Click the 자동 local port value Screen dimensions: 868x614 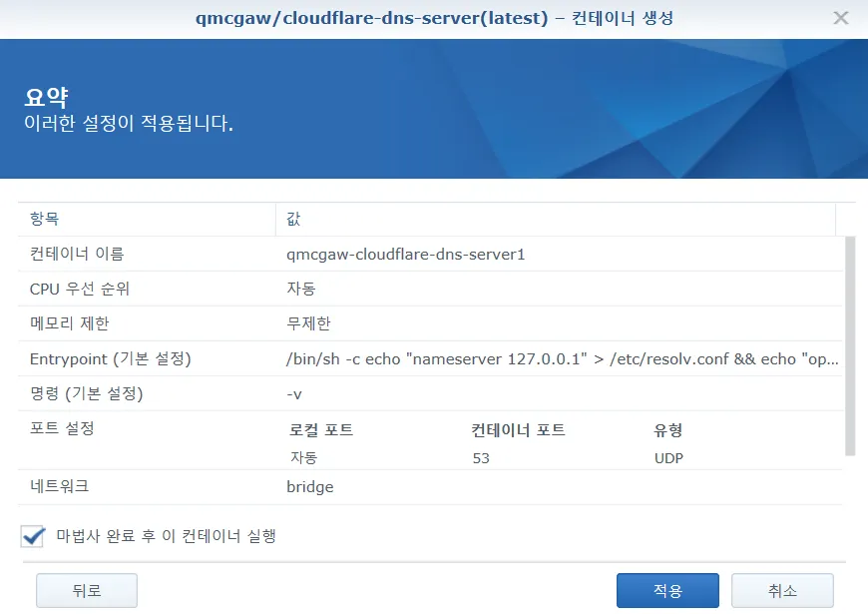(304, 457)
